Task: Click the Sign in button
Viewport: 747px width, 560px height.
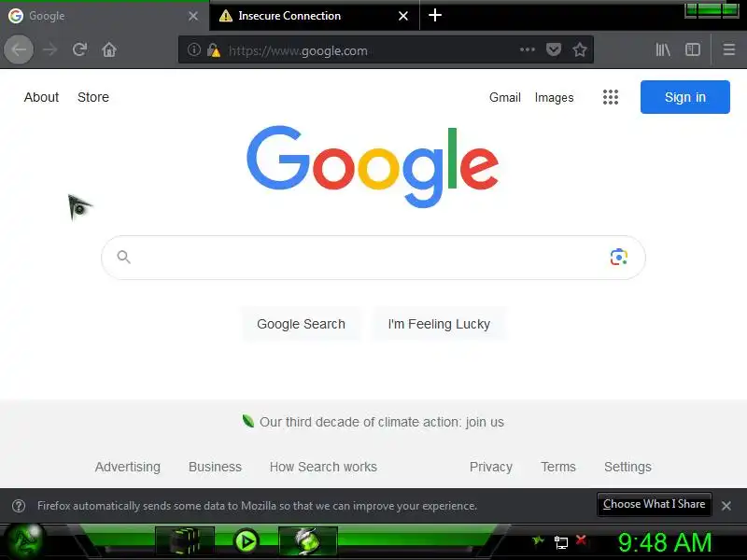Action: (685, 97)
